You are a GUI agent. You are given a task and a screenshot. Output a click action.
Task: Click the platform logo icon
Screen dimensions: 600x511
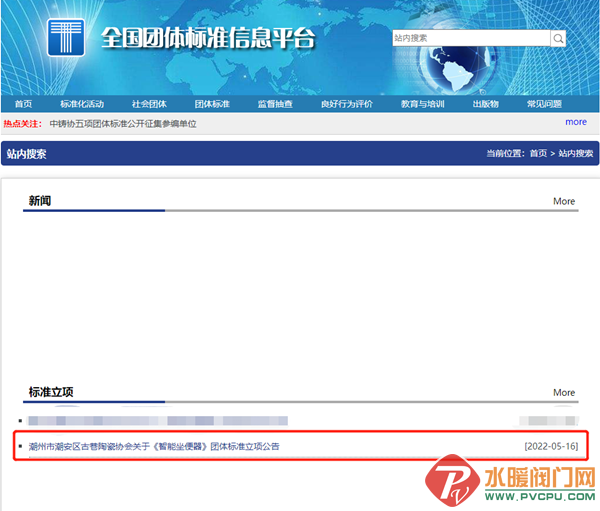(x=66, y=38)
